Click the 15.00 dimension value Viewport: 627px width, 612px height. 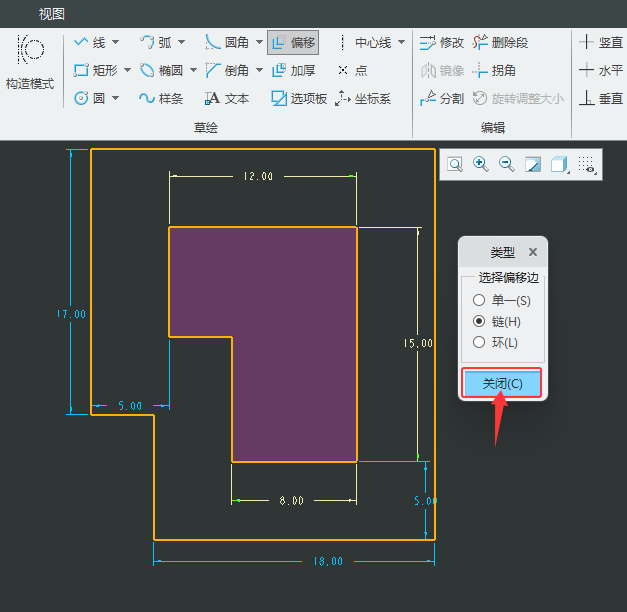(418, 343)
